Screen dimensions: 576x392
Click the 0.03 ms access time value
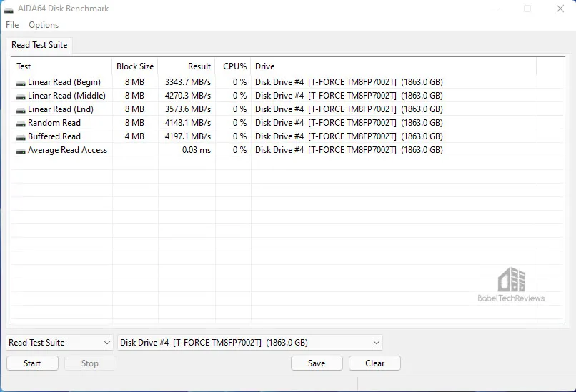(x=197, y=150)
